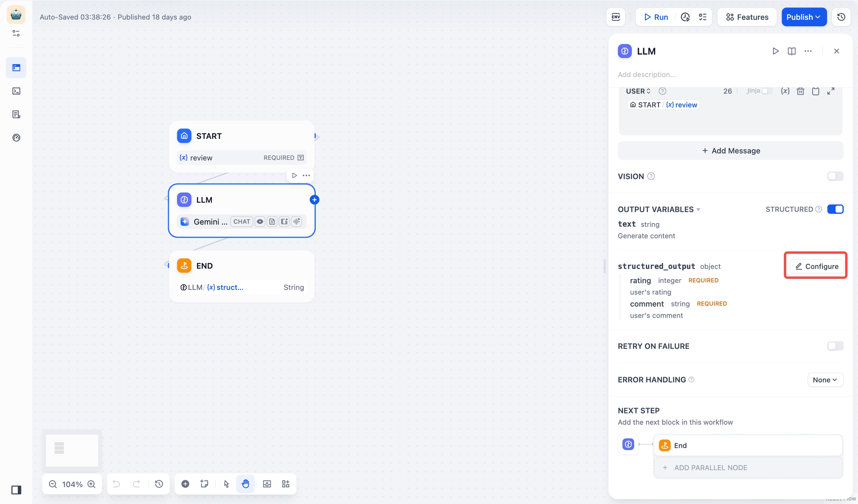
Task: Click the zoom out magnifier icon
Action: 53,484
